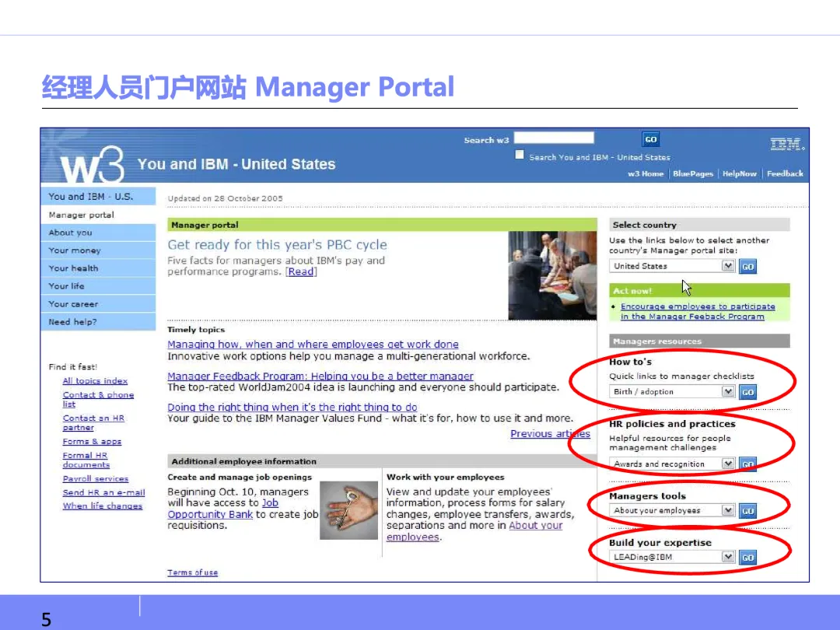840x630 pixels.
Task: Click the IBM logo in the header
Action: coord(787,144)
